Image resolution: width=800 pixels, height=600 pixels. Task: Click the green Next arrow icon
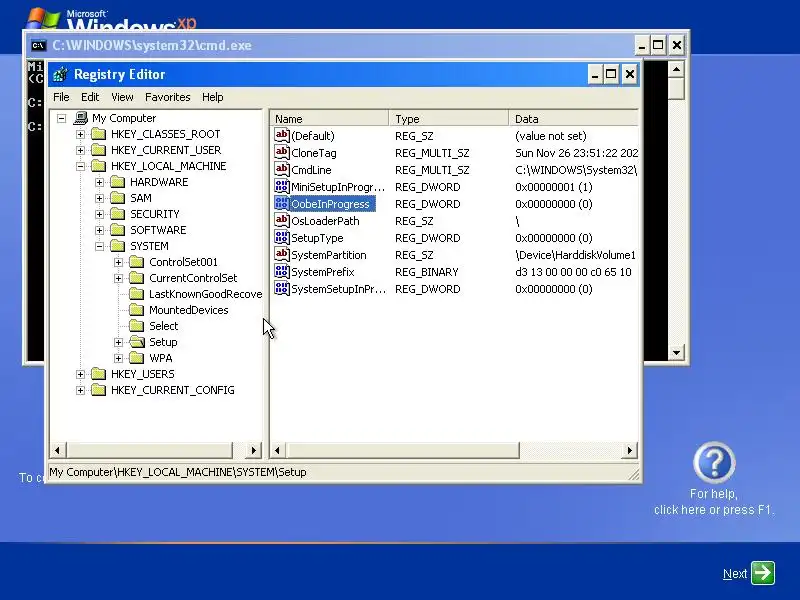[763, 573]
